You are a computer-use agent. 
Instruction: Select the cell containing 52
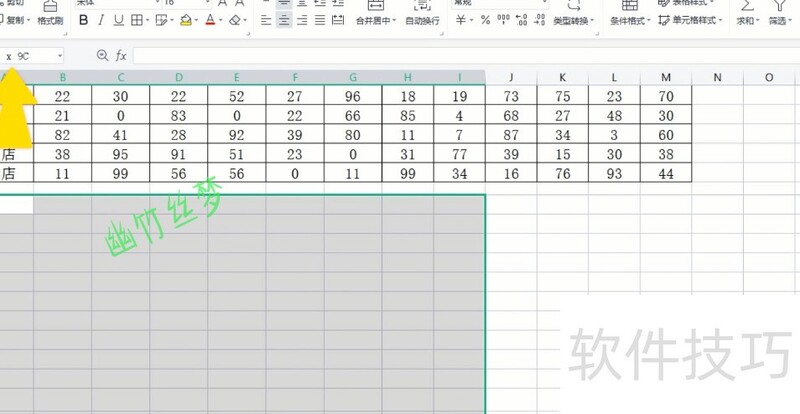[x=237, y=96]
